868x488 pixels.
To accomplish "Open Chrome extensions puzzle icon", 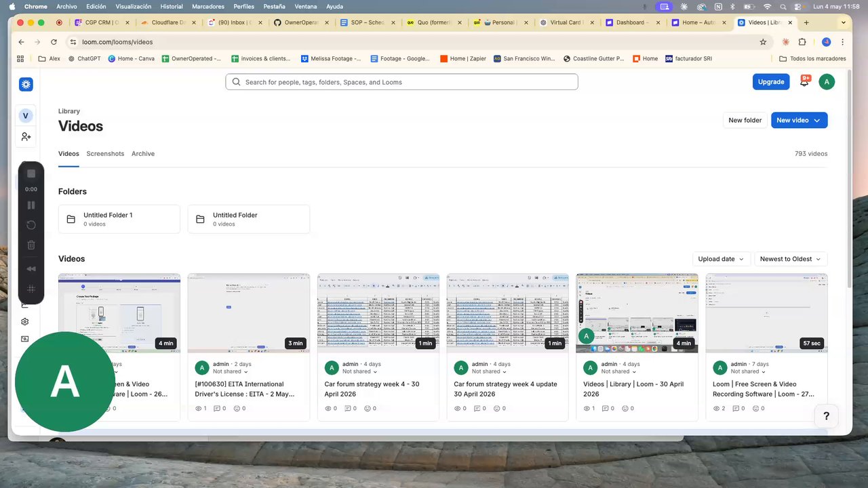I will [802, 42].
